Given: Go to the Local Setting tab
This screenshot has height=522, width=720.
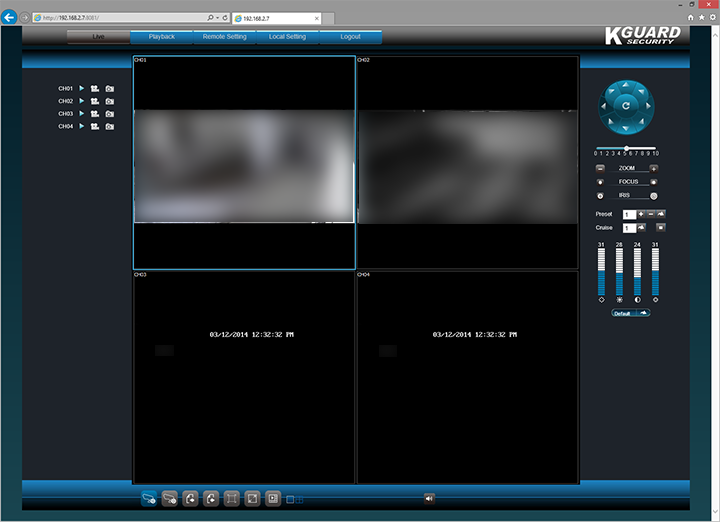Looking at the screenshot, I should tap(288, 37).
